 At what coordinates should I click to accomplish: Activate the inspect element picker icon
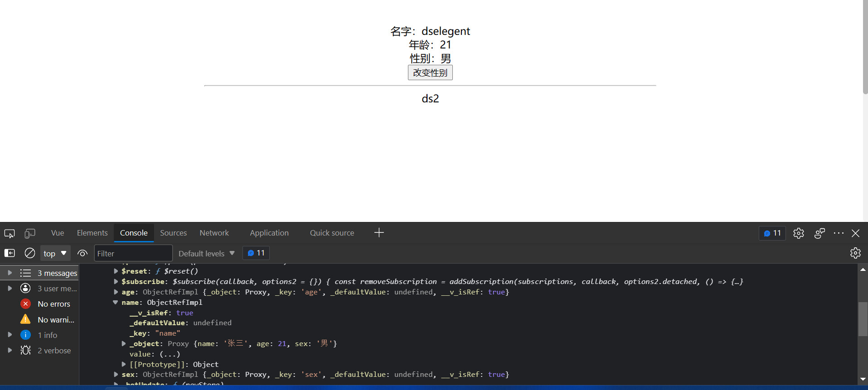(x=10, y=233)
